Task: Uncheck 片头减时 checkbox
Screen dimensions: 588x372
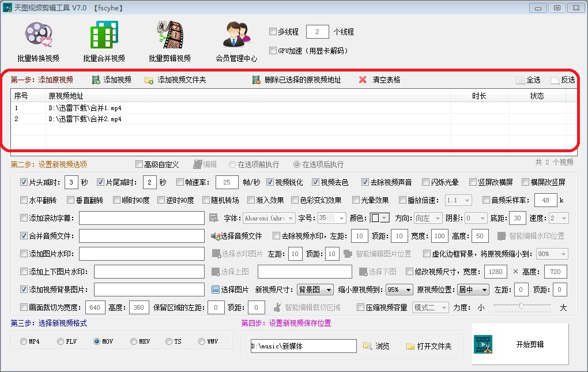Action: pos(24,182)
